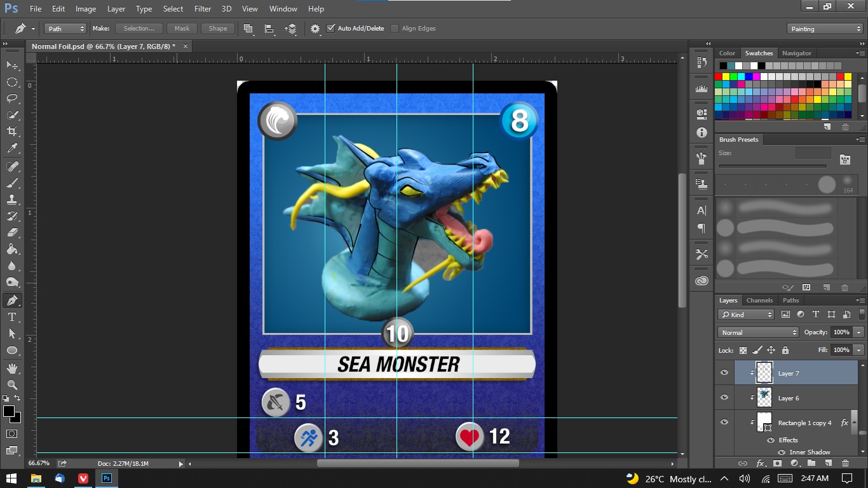
Task: Click the Mask button in options bar
Action: 182,29
